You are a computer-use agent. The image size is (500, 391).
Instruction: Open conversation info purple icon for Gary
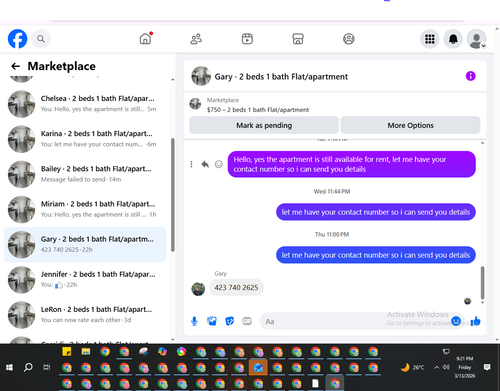[470, 76]
